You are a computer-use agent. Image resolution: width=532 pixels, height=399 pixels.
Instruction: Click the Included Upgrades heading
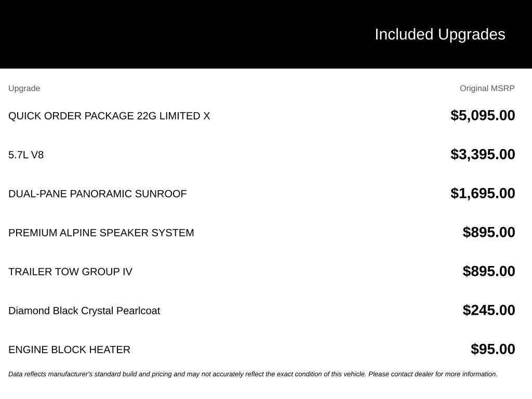pyautogui.click(x=440, y=35)
